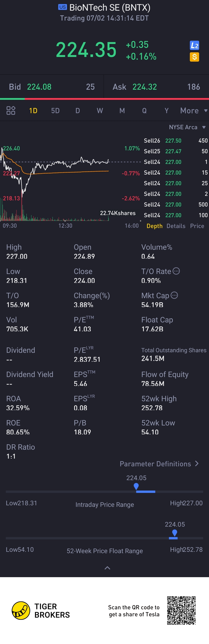Open Parameter Definitions link
Screen dimensions: 209x644
point(159,464)
